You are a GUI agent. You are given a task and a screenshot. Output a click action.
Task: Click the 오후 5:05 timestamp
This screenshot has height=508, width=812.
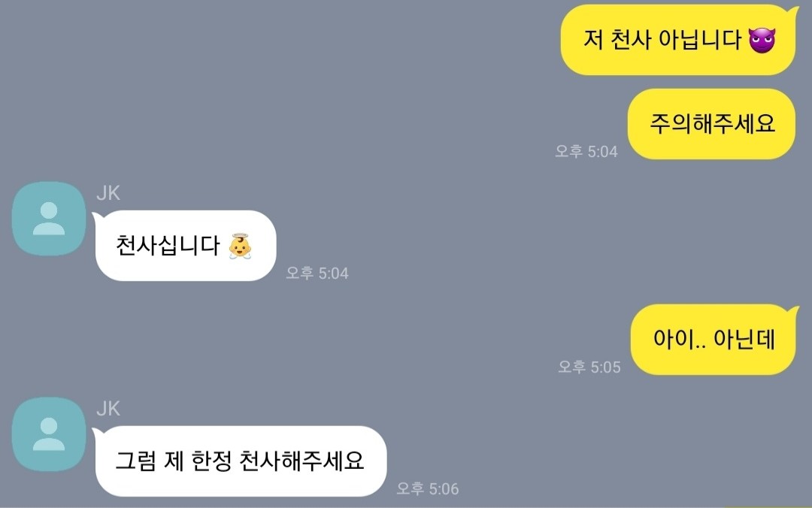(589, 367)
